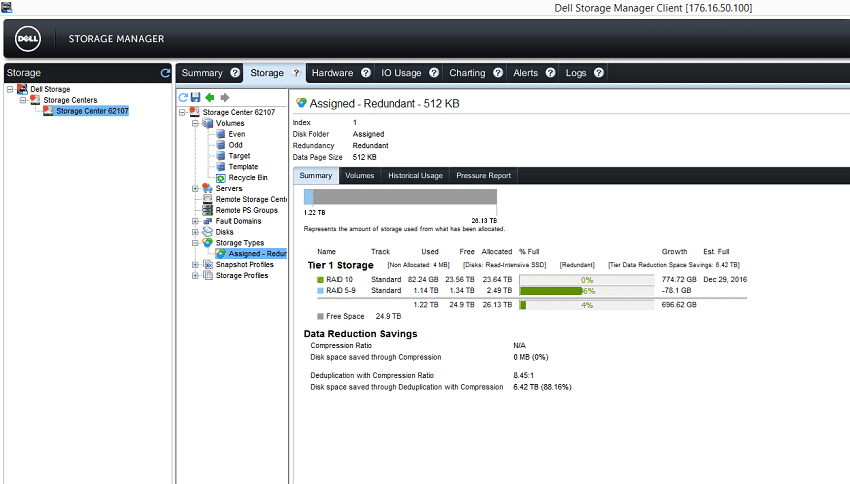Switch to the IO Usage tab
Image resolution: width=850 pixels, height=484 pixels.
[x=401, y=73]
